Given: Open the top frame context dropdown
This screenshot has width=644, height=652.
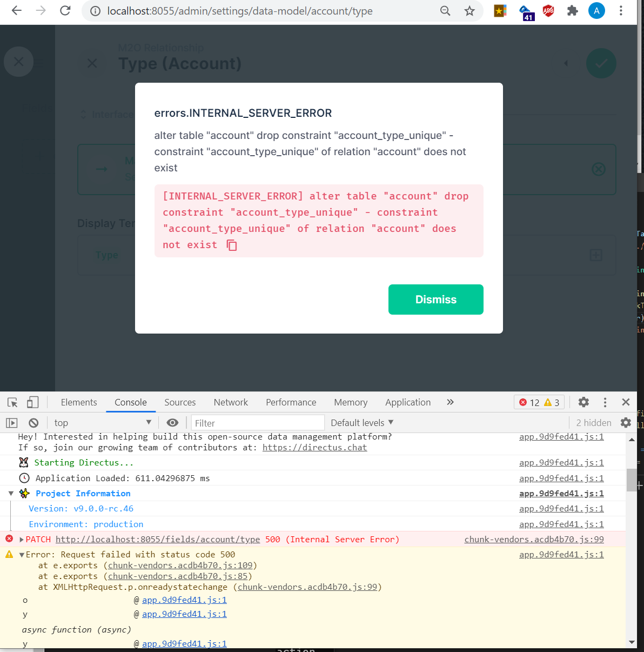Looking at the screenshot, I should point(102,422).
